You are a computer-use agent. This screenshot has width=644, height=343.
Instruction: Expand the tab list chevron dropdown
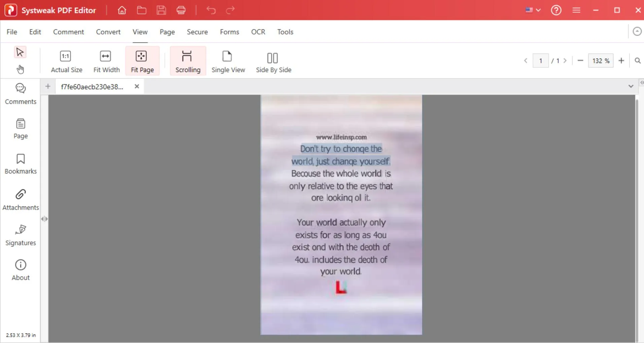pyautogui.click(x=631, y=86)
